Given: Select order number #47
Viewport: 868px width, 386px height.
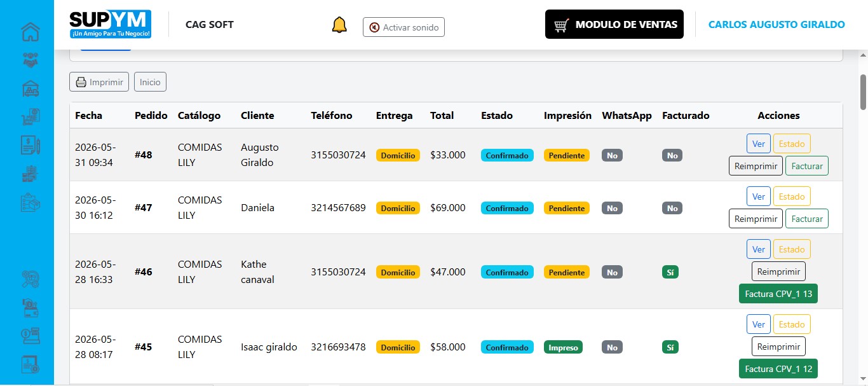Looking at the screenshot, I should tap(144, 208).
